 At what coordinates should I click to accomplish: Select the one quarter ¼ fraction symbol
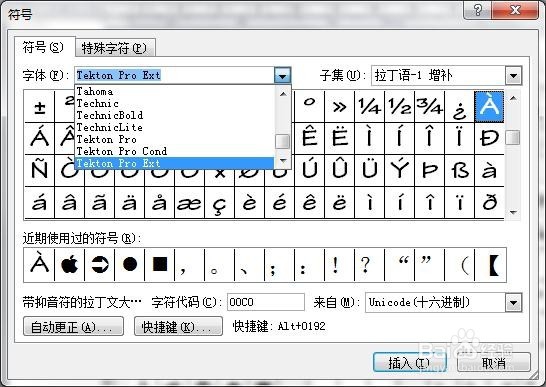tap(369, 107)
